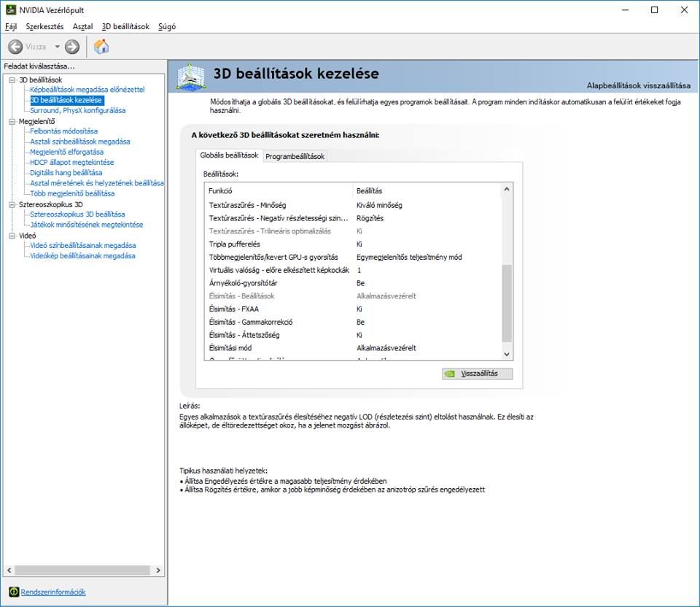Open Sztereoszkopikus 3D beállítása
This screenshot has width=700, height=607.
[x=77, y=214]
